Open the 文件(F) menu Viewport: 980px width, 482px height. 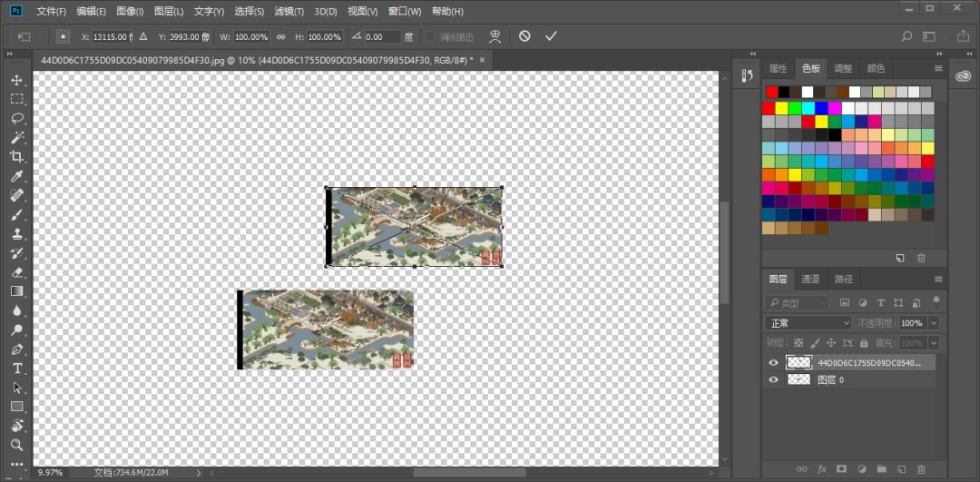51,11
